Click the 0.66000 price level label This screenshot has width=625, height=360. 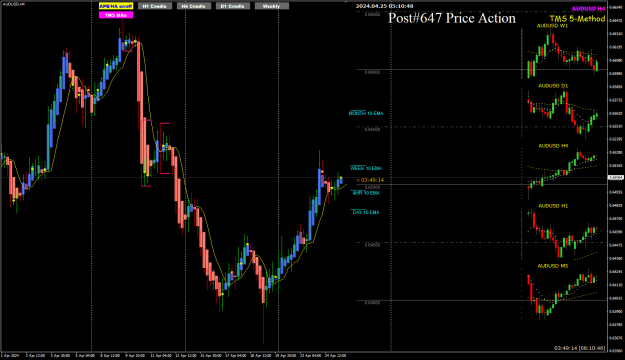372,72
